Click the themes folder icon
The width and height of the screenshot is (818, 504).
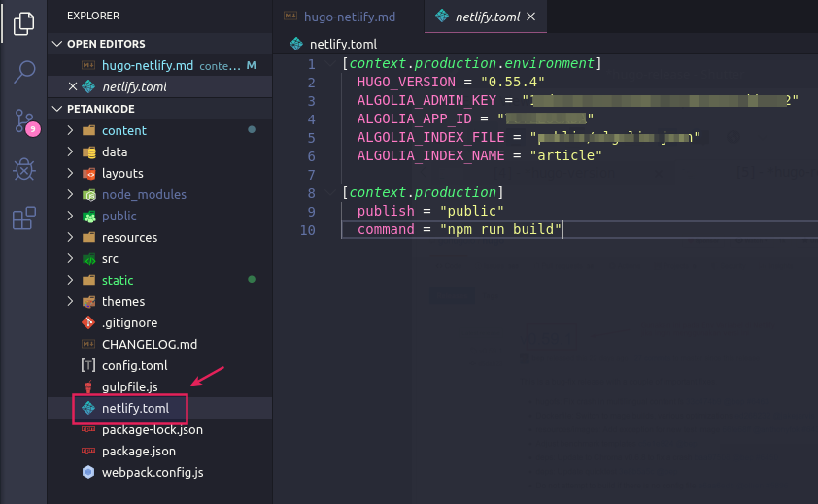pyautogui.click(x=89, y=302)
